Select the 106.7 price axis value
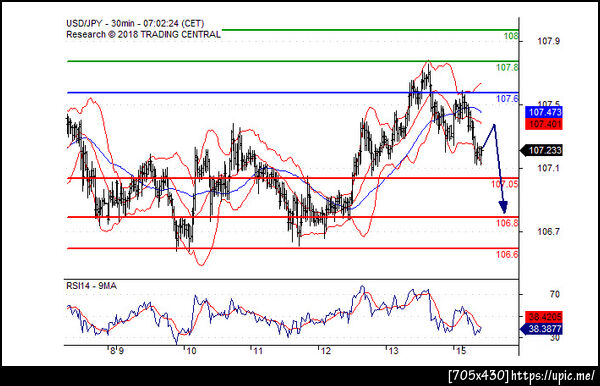 tap(548, 231)
